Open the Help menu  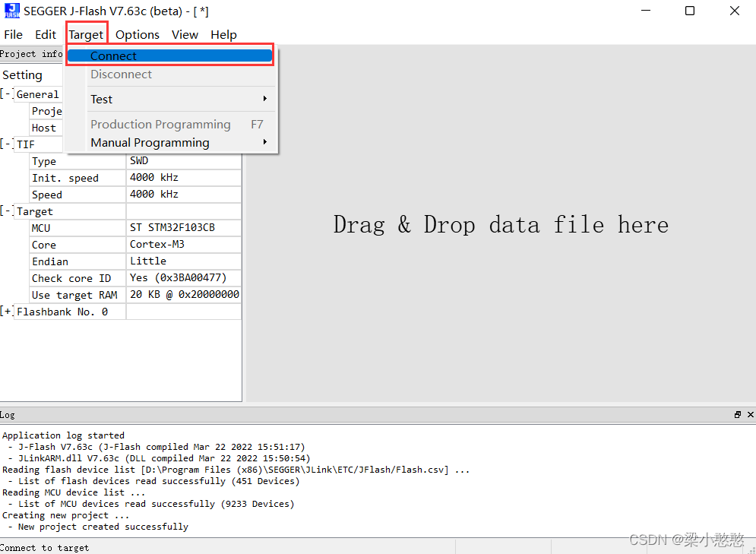click(223, 35)
